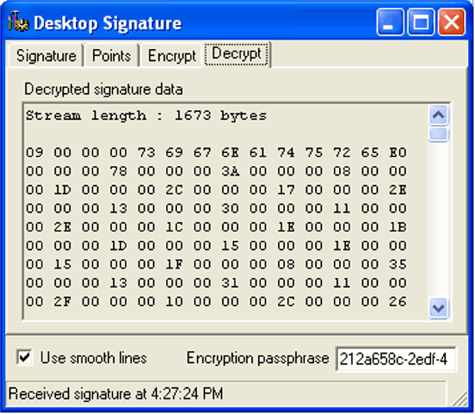This screenshot has width=475, height=414.
Task: Click into the Encryption passphrase field
Action: (x=396, y=359)
